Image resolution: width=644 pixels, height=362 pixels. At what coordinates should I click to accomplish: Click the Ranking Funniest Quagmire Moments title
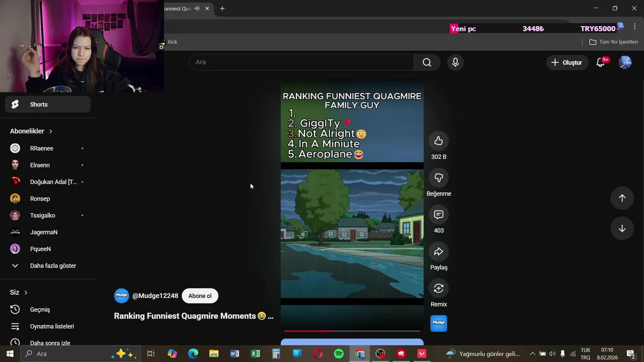tap(194, 316)
